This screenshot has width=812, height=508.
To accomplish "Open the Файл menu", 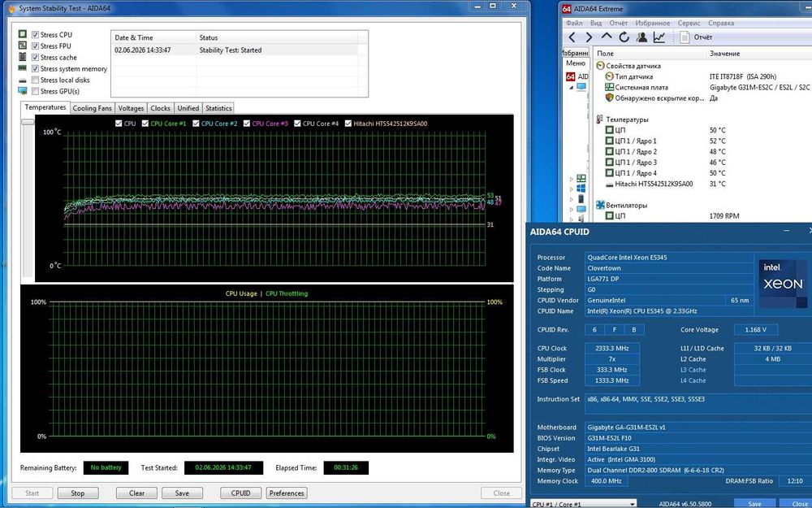I will point(574,23).
